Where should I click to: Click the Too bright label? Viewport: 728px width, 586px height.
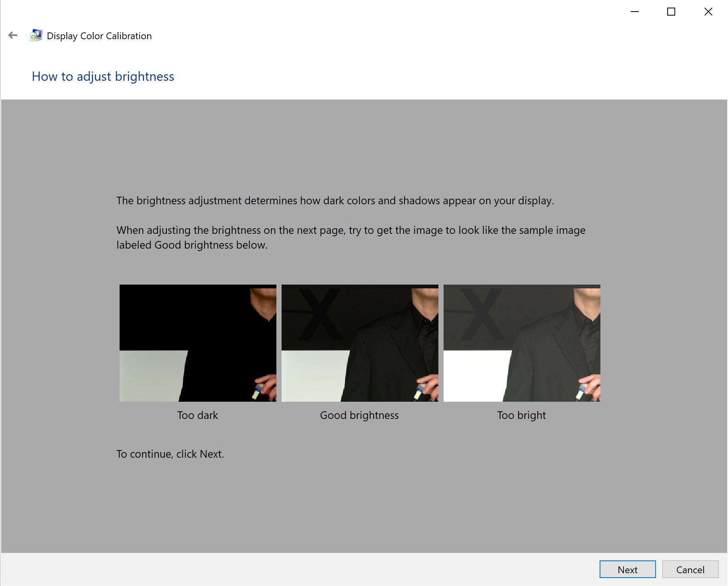pos(521,415)
